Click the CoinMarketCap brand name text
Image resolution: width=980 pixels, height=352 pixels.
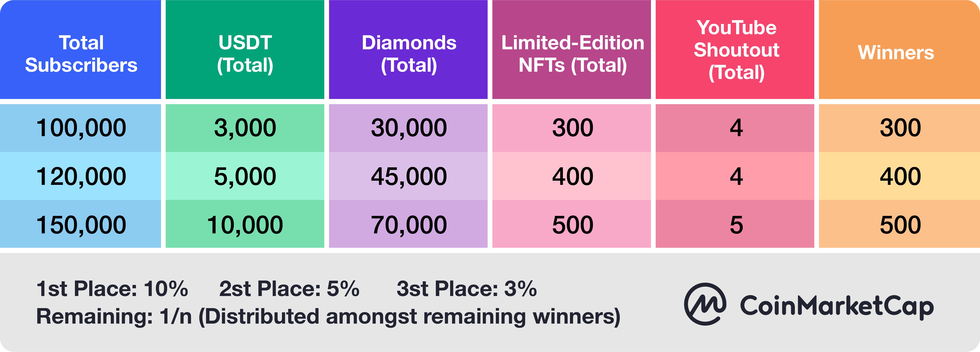point(837,306)
